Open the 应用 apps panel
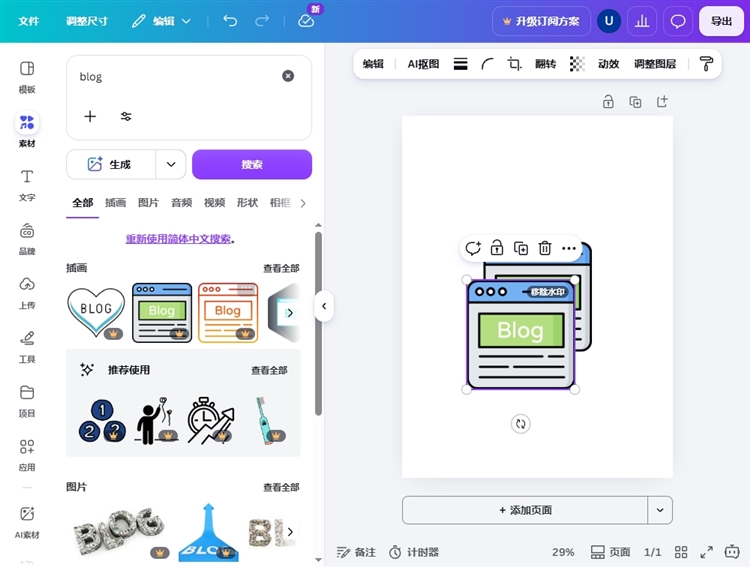 [x=27, y=455]
